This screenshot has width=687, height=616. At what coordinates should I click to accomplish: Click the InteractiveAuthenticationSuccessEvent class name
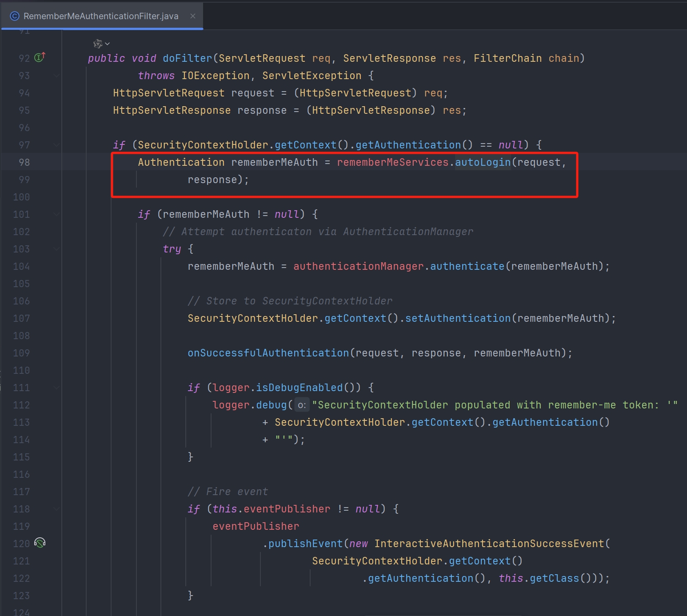coord(489,544)
